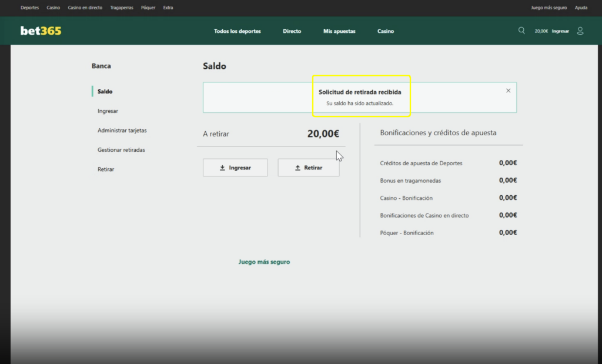Click Bonus en tragamonedas row

pos(449,181)
